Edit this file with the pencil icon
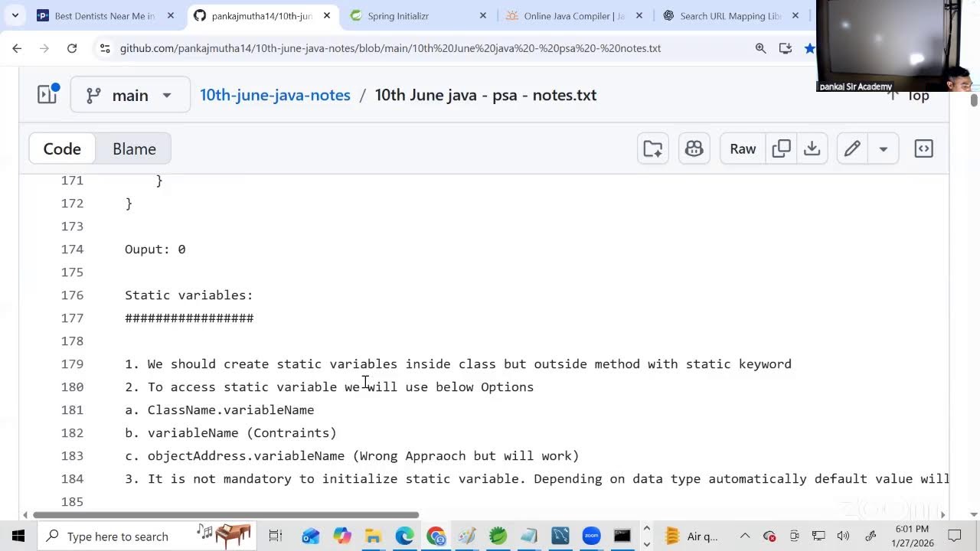 [x=852, y=148]
